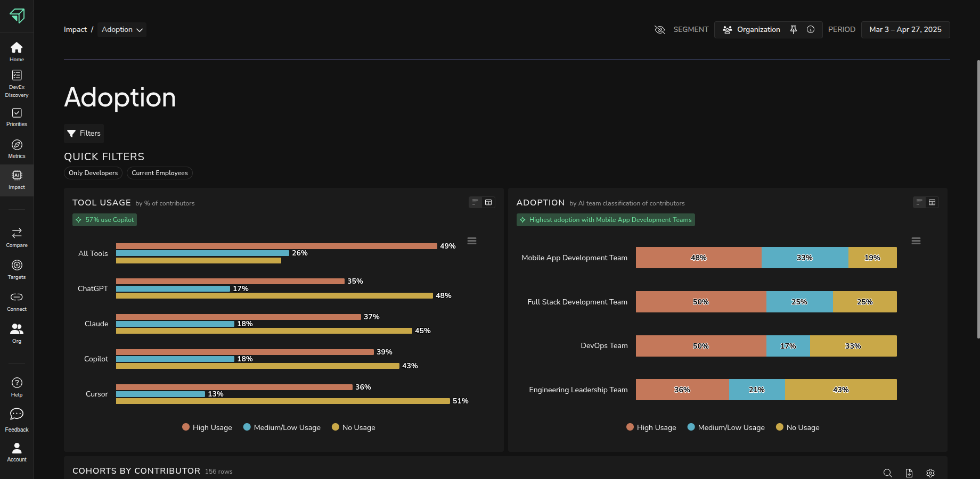
Task: Toggle Only Developers quick filter
Action: pyautogui.click(x=93, y=173)
